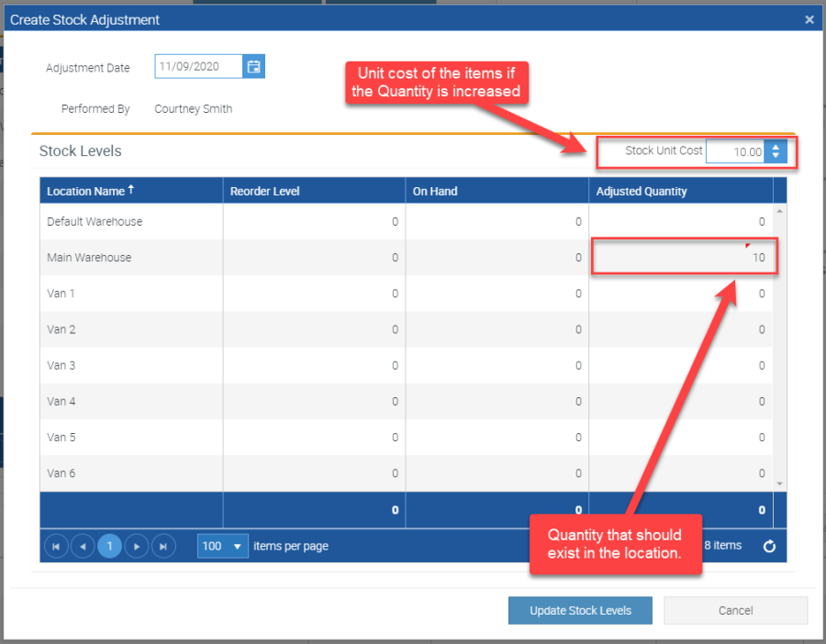Select the Van 2 row
Screen dimensions: 826x644
(407, 329)
